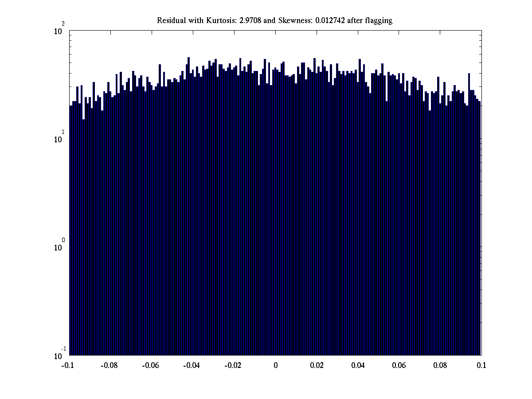
Task: Click the top y-axis label 10^2
Action: click(x=60, y=31)
